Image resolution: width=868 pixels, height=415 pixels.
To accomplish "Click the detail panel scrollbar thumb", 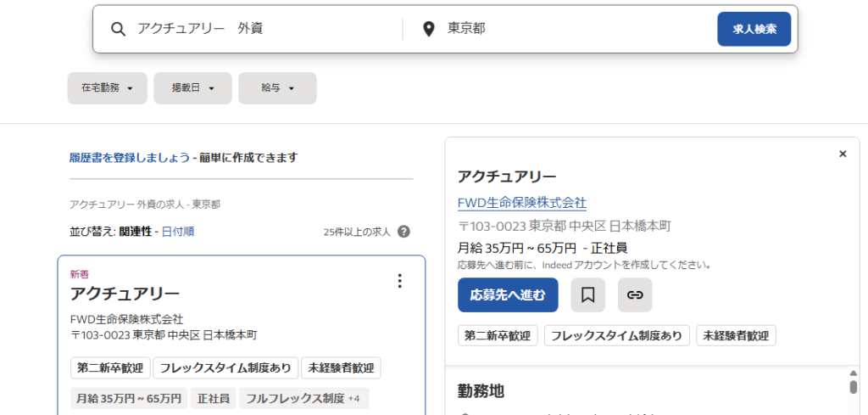I will [x=854, y=387].
